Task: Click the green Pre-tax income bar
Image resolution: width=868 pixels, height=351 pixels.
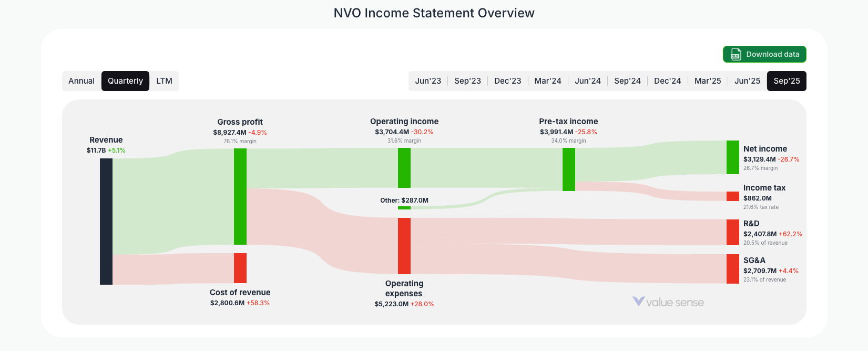Action: (x=569, y=169)
